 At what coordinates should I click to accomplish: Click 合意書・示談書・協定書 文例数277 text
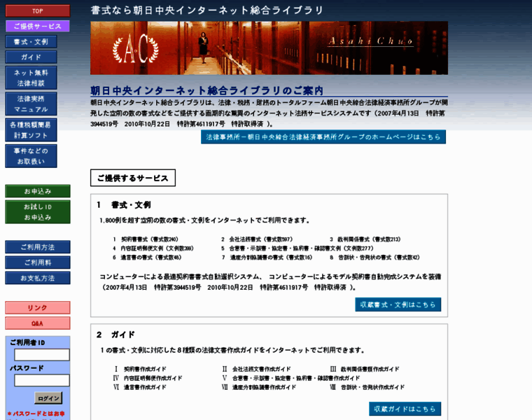301,248
